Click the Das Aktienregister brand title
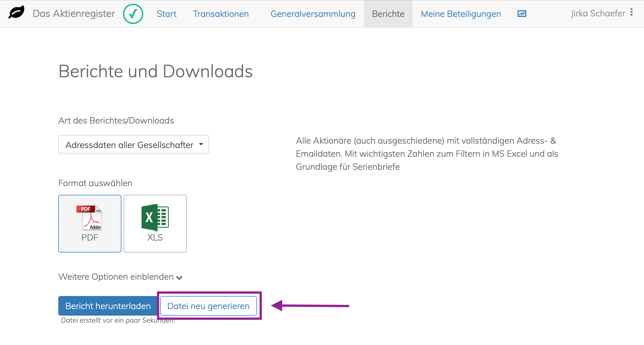The width and height of the screenshot is (644, 345). [74, 14]
